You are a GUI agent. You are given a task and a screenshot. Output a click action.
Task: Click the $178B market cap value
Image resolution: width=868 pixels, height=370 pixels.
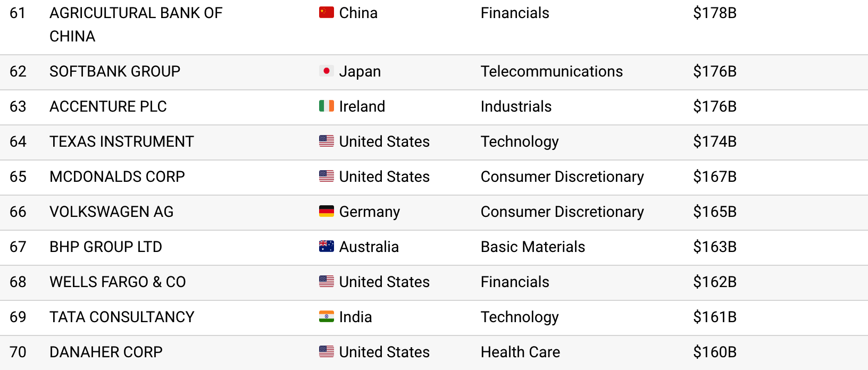tap(714, 13)
